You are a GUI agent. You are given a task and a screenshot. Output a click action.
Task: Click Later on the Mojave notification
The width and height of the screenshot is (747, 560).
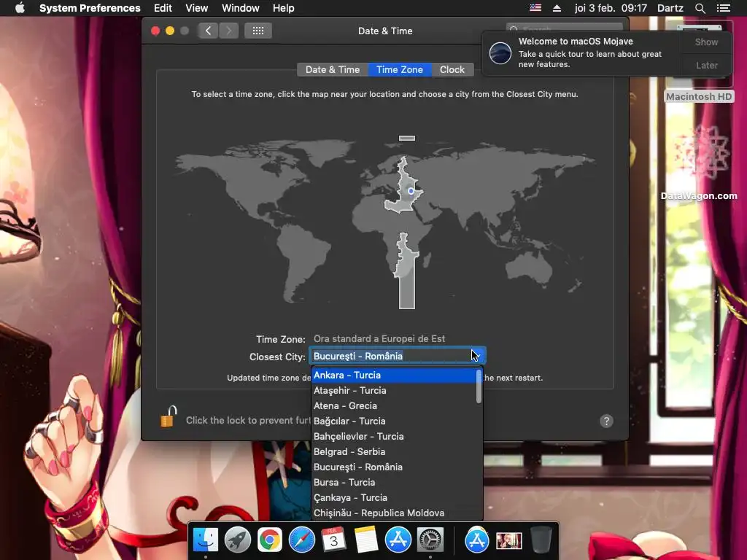click(x=706, y=65)
